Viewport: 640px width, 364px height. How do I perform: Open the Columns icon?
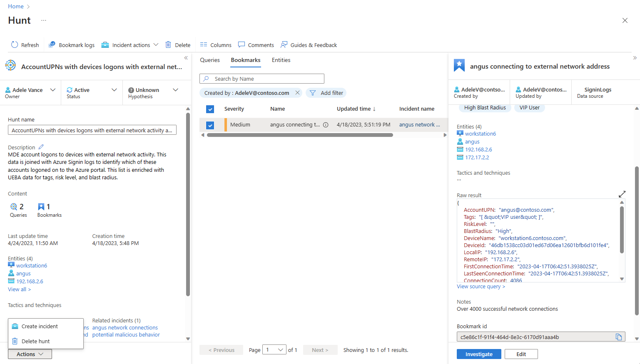click(x=203, y=45)
